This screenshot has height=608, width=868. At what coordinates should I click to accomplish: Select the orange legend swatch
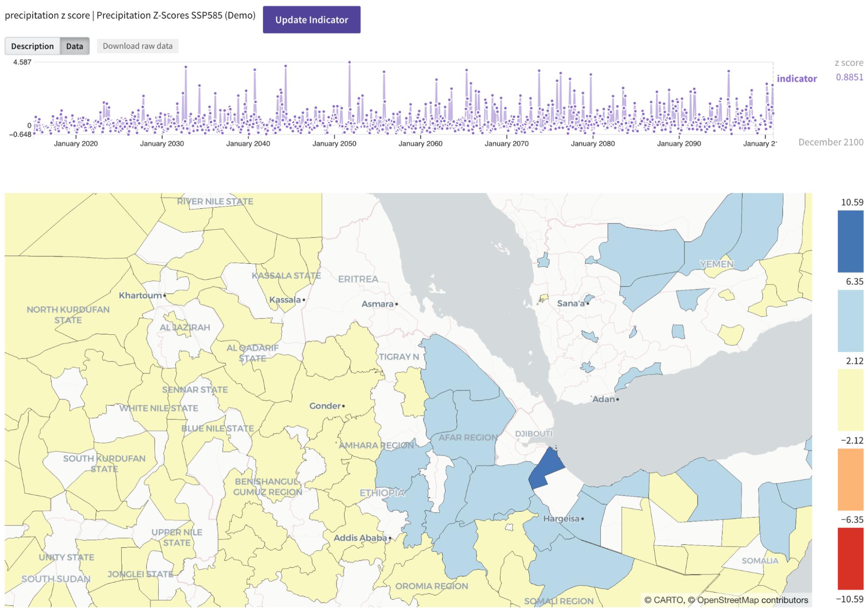(x=850, y=479)
